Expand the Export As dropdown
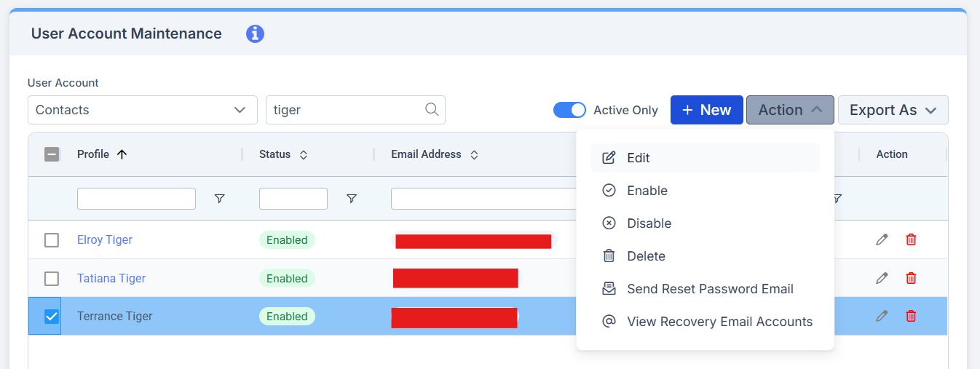The height and width of the screenshot is (369, 980). pos(893,110)
